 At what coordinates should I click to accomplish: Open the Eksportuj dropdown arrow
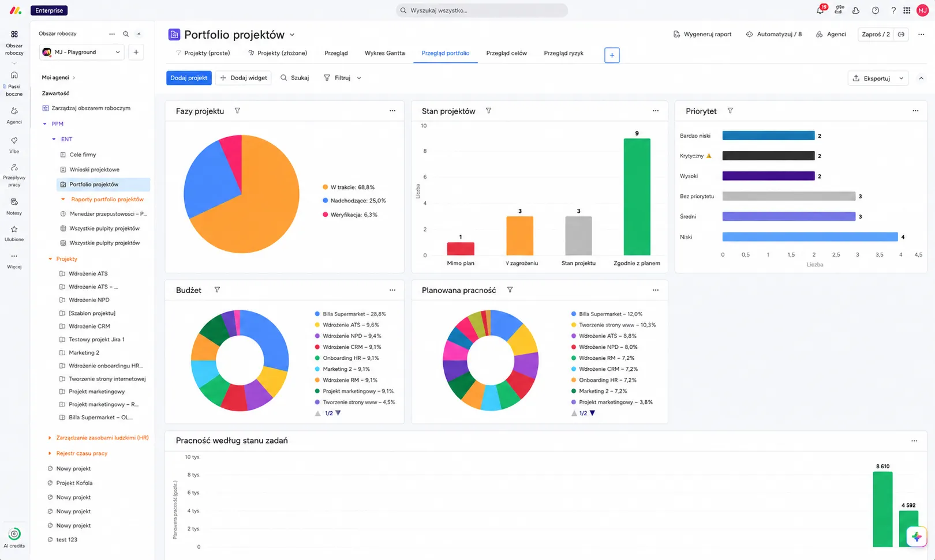pyautogui.click(x=901, y=78)
